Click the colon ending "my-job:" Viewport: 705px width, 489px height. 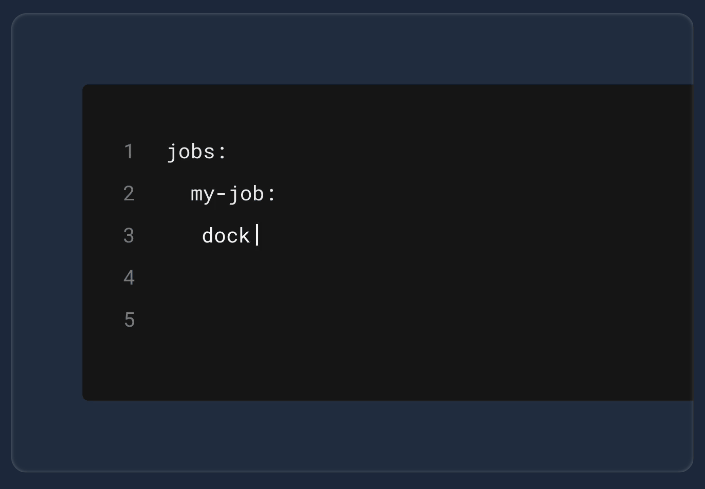click(271, 194)
